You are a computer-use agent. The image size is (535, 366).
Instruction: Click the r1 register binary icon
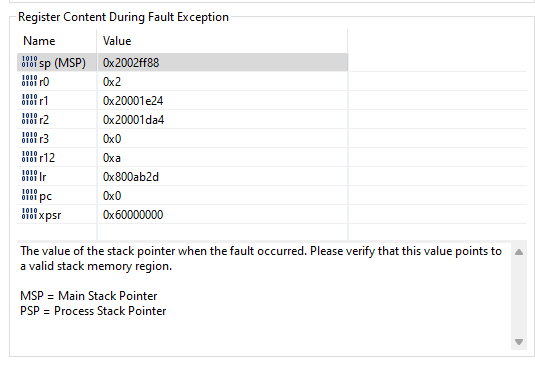click(x=29, y=100)
